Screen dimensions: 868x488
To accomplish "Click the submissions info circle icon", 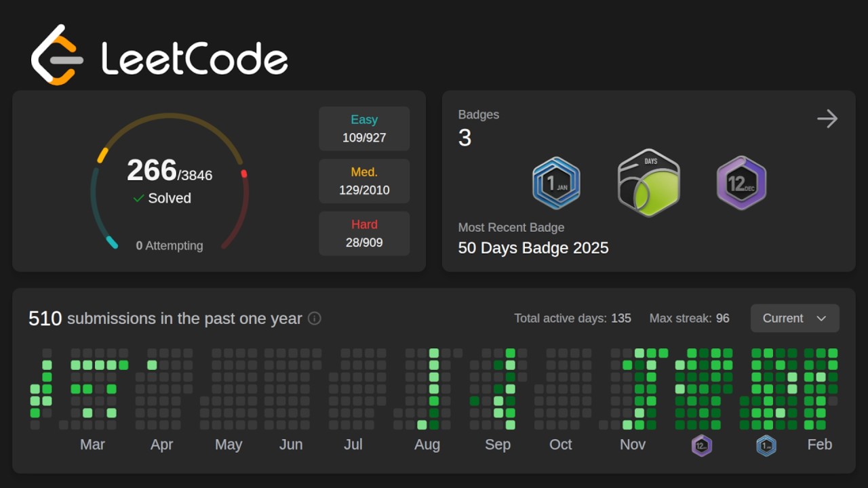I will coord(315,319).
